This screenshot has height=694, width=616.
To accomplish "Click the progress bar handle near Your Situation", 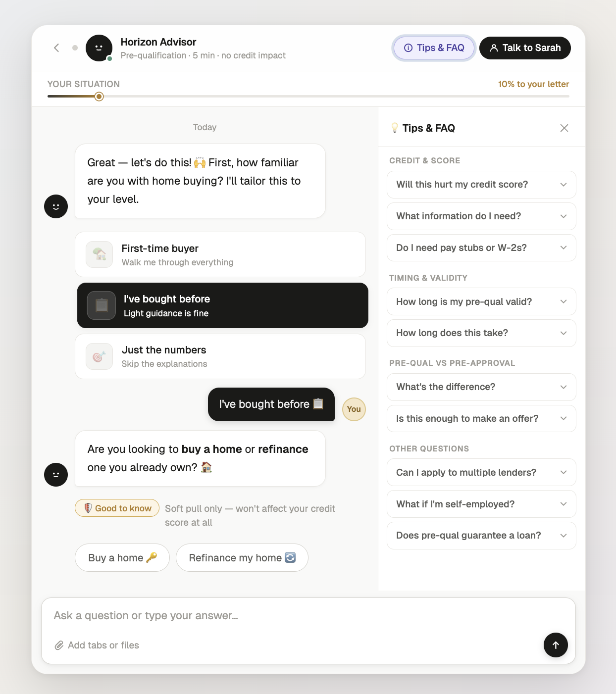I will pyautogui.click(x=99, y=97).
